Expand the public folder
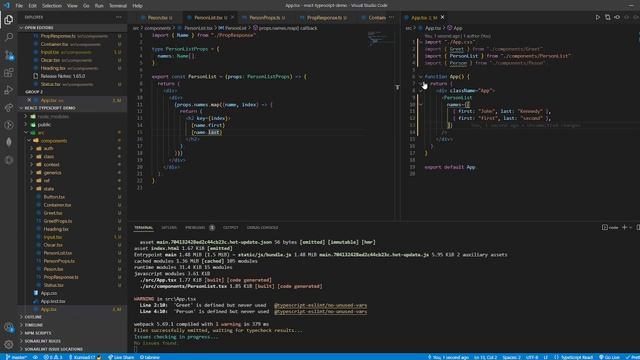This screenshot has width=640, height=360. pyautogui.click(x=44, y=124)
